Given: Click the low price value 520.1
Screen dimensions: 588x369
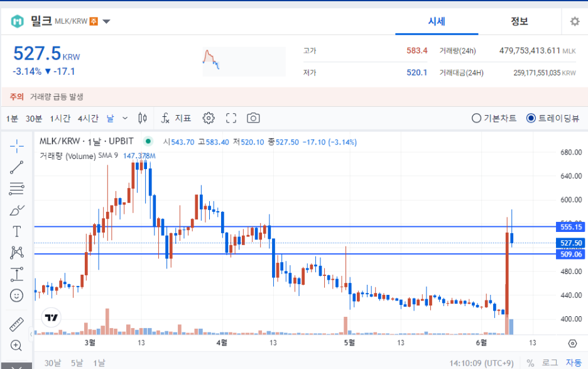Looking at the screenshot, I should [416, 72].
